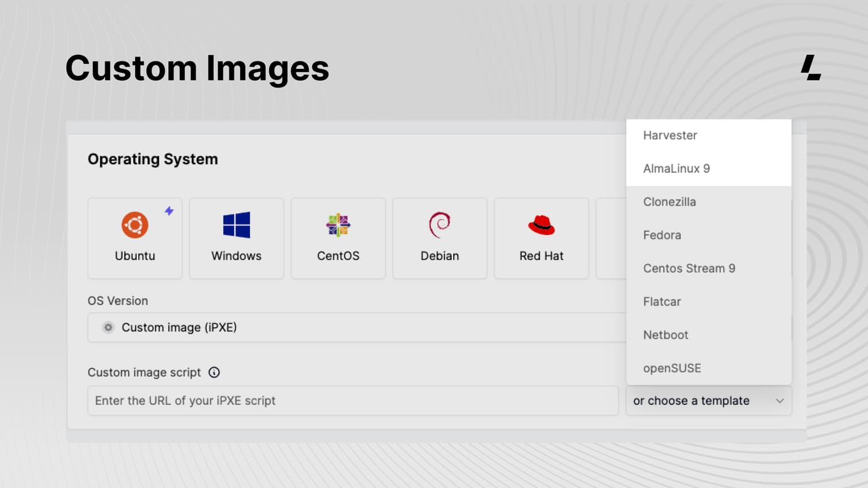This screenshot has height=488, width=868.
Task: Select Centos Stream 9 template
Action: (x=689, y=268)
